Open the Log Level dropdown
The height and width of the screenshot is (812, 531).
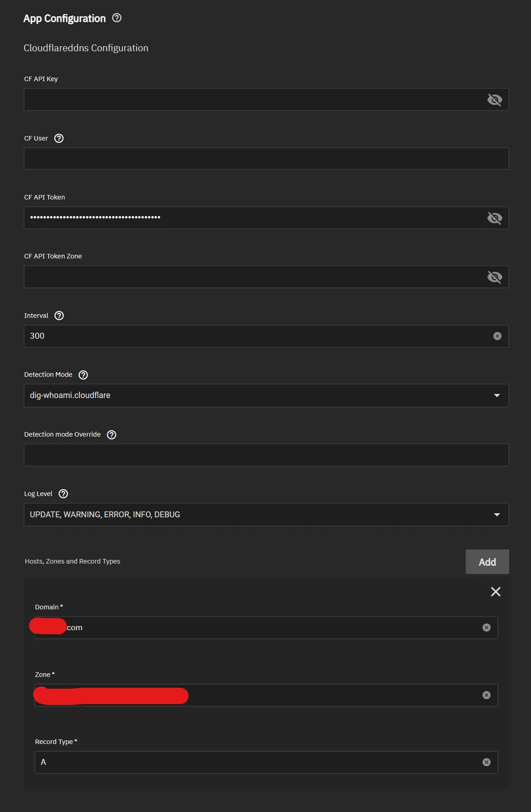[497, 514]
